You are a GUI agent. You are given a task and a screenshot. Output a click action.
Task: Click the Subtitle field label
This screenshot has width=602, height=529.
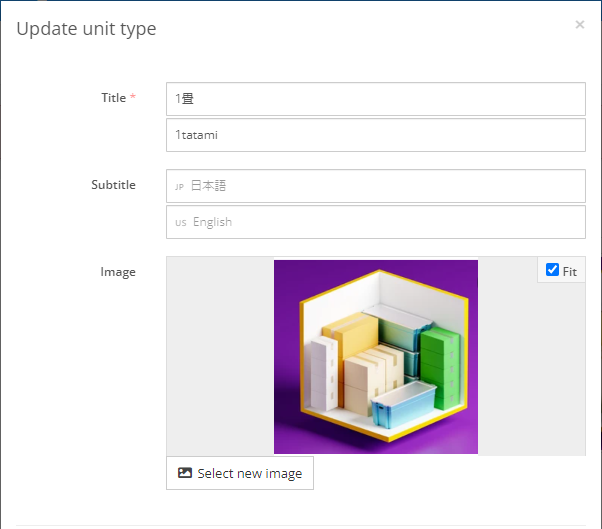pyautogui.click(x=113, y=185)
